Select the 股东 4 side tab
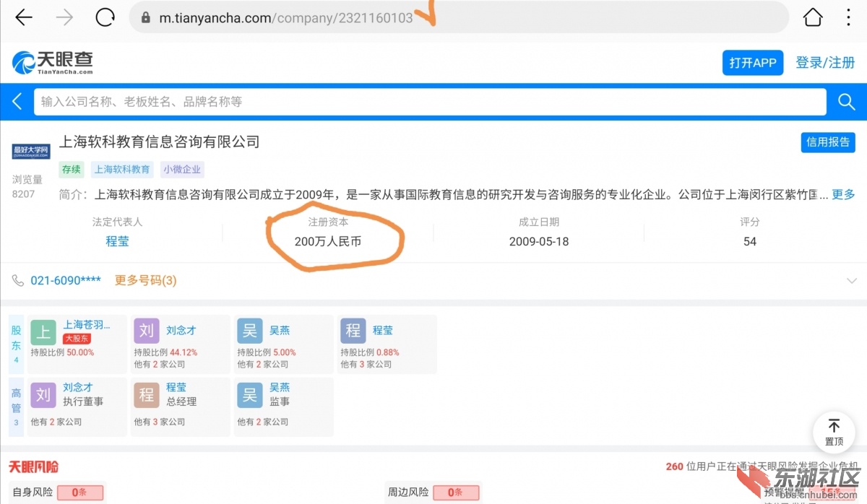The width and height of the screenshot is (867, 504). coord(16,344)
